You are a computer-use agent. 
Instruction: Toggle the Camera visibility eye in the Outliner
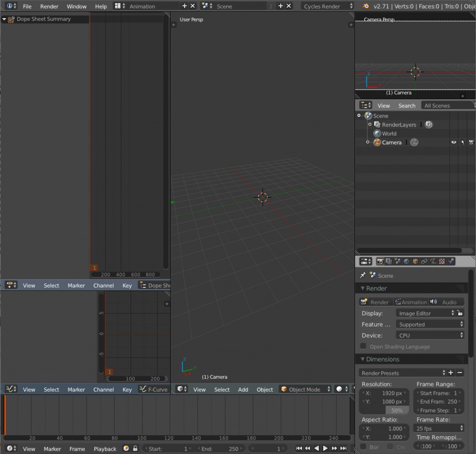tap(453, 142)
